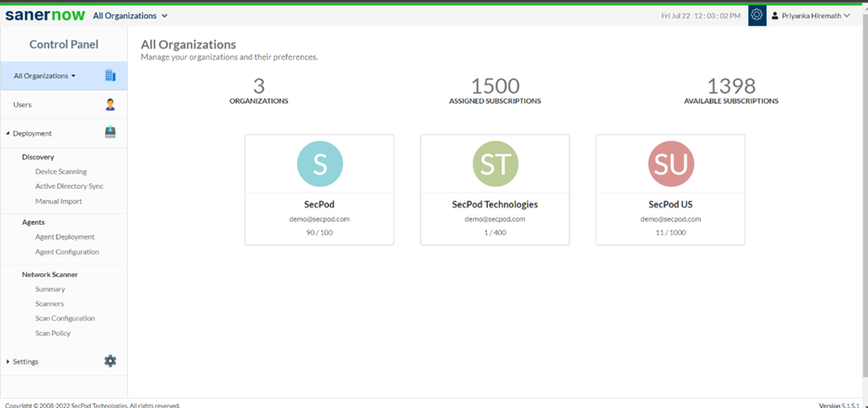Open Agent Configuration
This screenshot has height=408, width=868.
click(67, 252)
